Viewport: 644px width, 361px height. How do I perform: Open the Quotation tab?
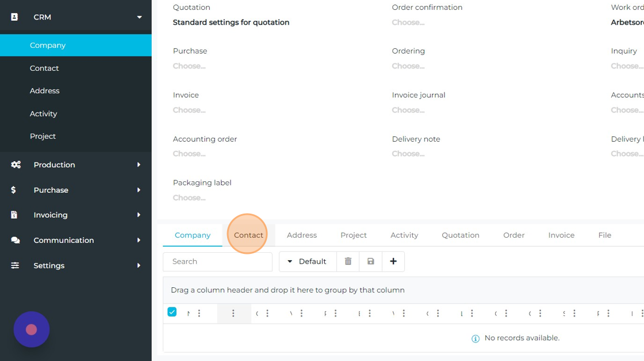(460, 235)
